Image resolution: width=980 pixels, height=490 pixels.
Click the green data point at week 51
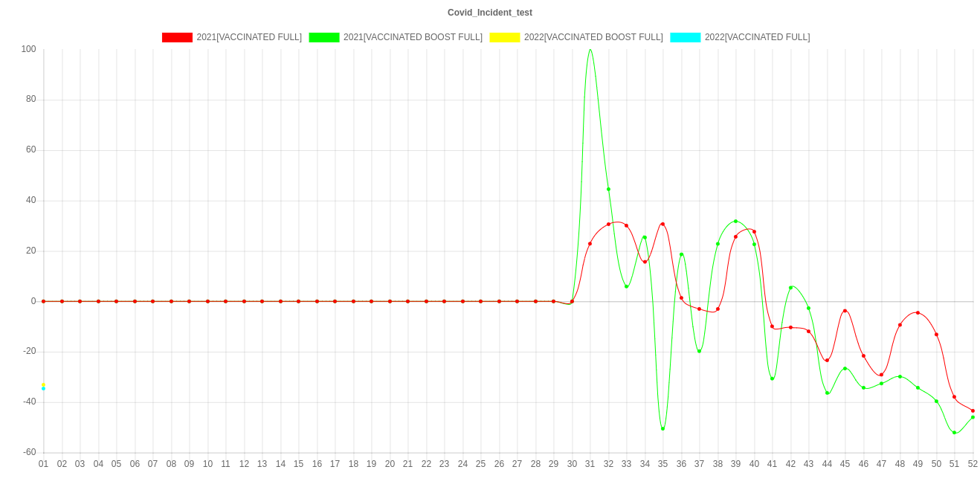954,432
